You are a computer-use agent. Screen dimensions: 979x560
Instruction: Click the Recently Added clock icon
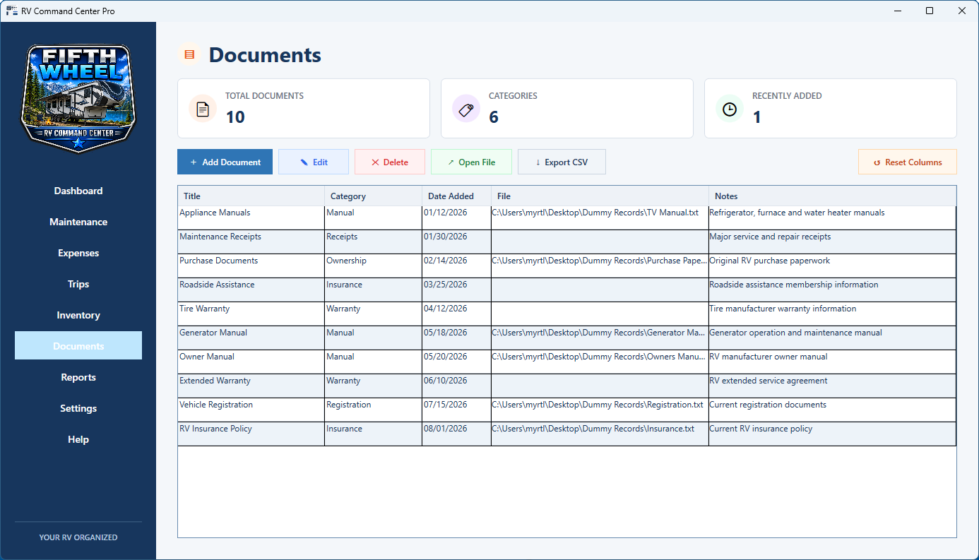pos(730,109)
